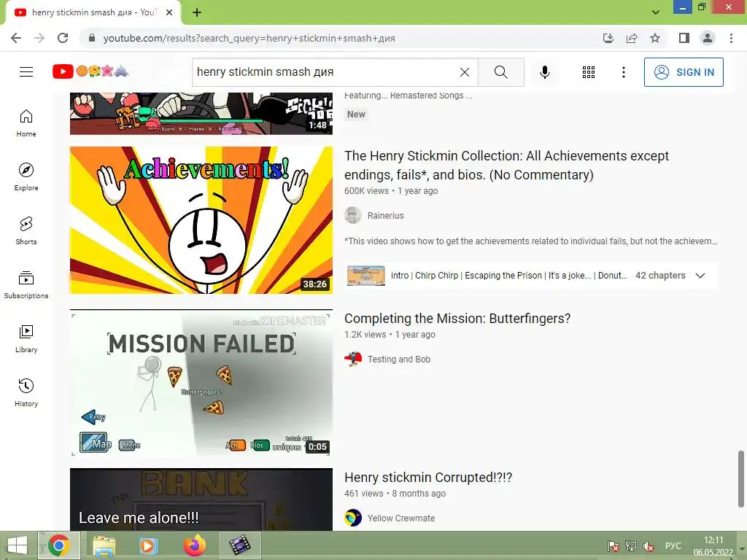Open Shorts in the sidebar

pos(26,231)
